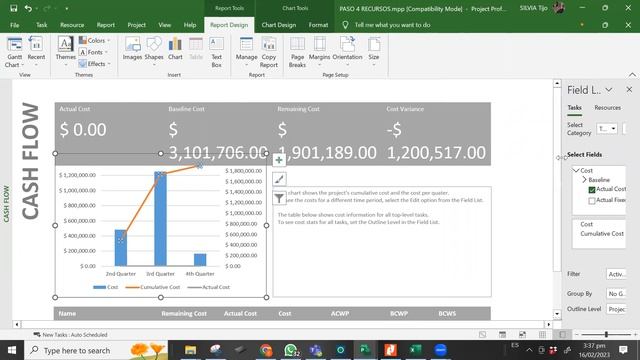
Task: Open the chart Format tab
Action: (318, 25)
